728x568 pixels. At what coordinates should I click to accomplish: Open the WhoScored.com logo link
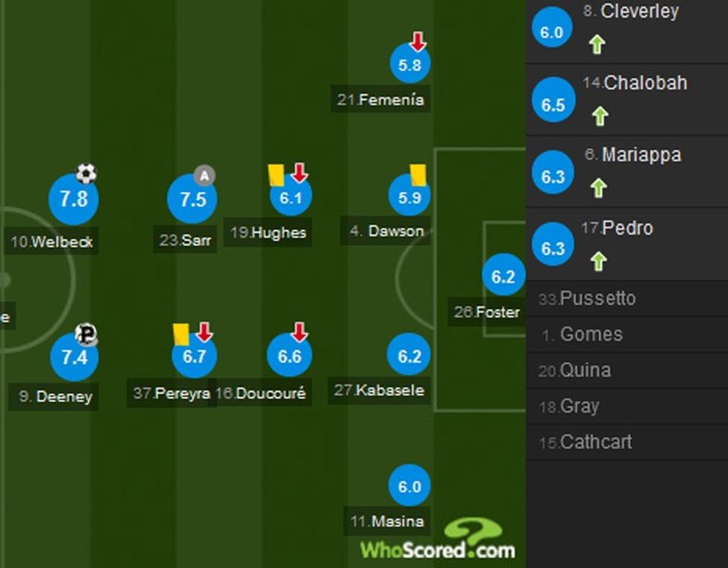438,541
